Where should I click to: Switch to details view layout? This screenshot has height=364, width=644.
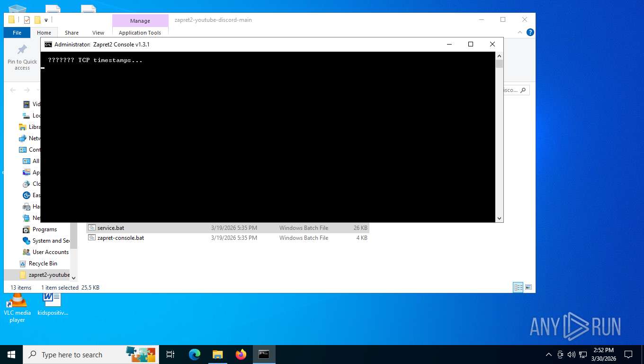(x=519, y=287)
